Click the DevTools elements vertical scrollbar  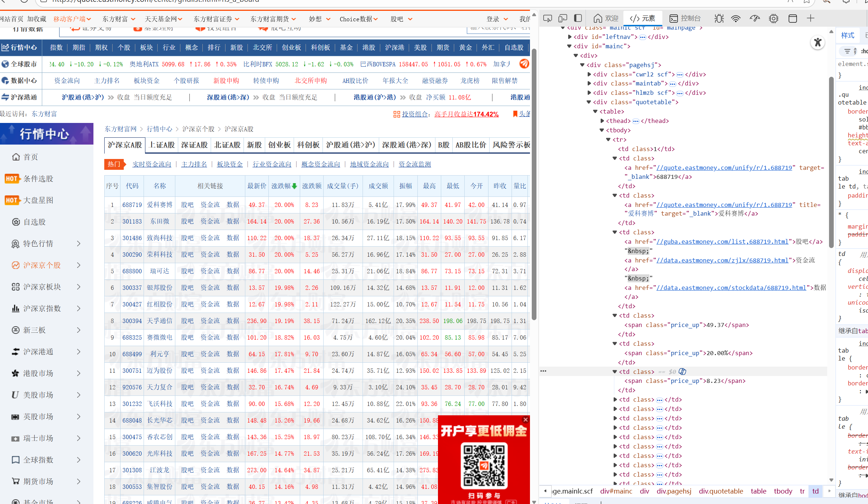point(831,162)
